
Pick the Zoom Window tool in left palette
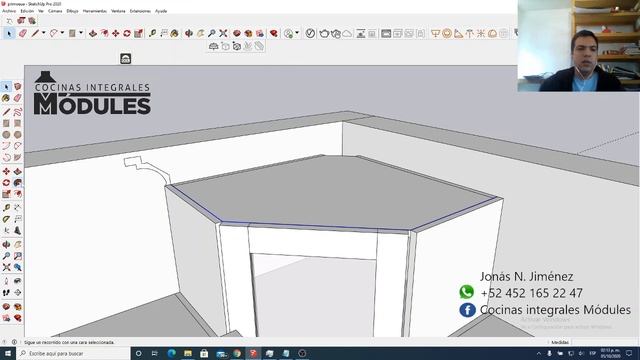tap(18, 256)
